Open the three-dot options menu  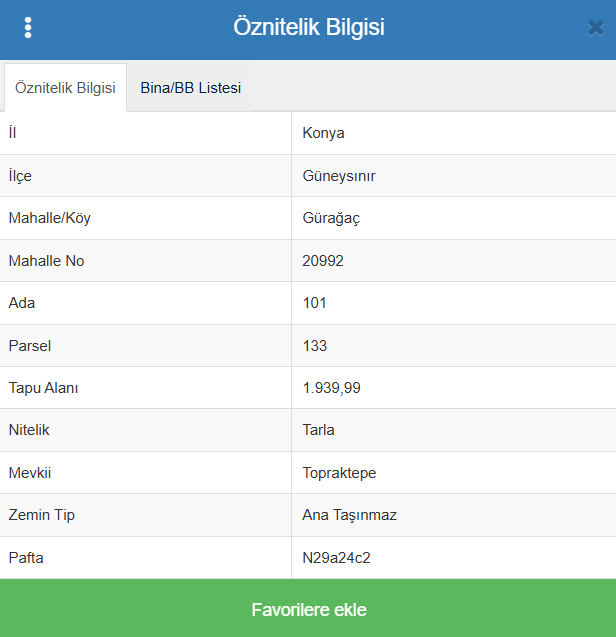pos(28,28)
